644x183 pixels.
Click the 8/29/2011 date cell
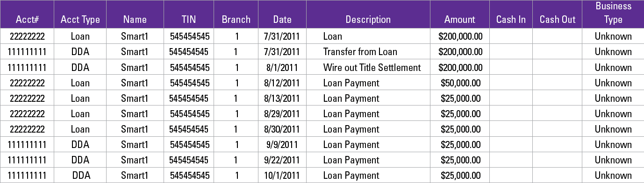pyautogui.click(x=282, y=114)
